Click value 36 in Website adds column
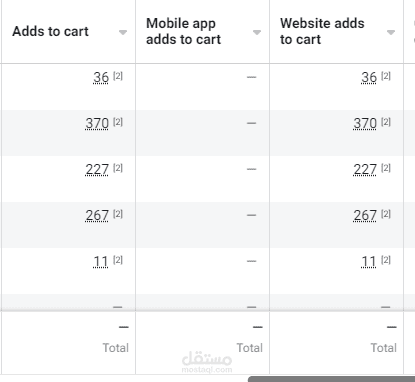 click(369, 77)
